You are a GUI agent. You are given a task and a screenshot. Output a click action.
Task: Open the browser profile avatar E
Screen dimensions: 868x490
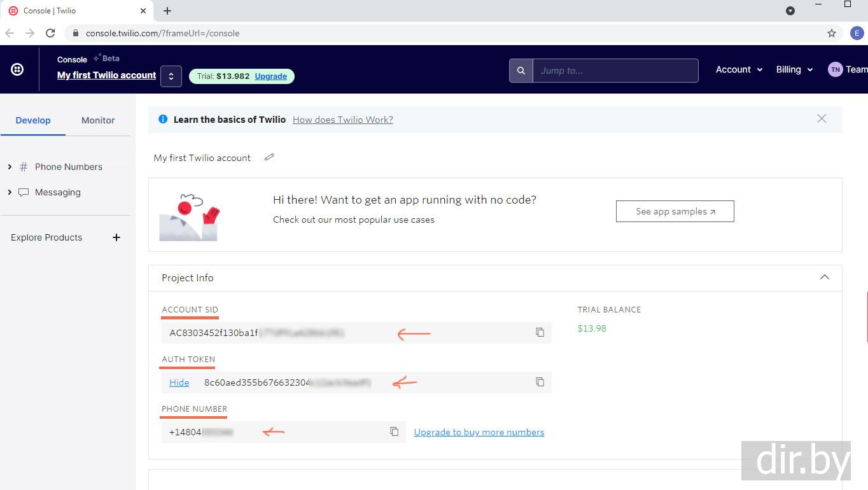coord(857,33)
